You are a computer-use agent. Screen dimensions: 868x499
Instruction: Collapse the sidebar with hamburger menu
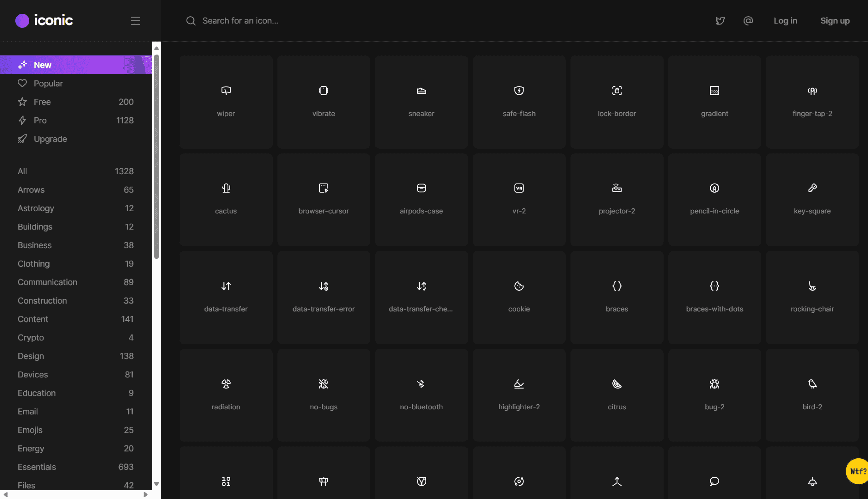click(x=135, y=21)
